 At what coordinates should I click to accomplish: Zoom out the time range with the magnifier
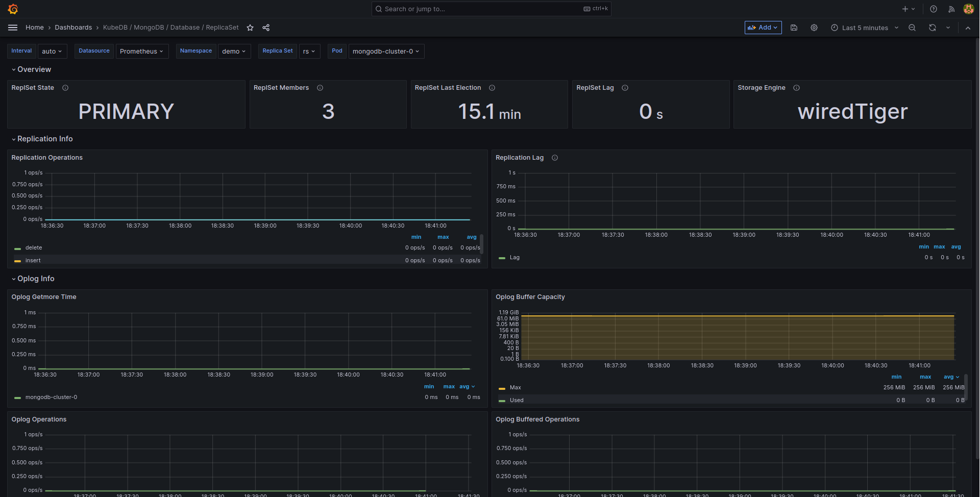(912, 28)
